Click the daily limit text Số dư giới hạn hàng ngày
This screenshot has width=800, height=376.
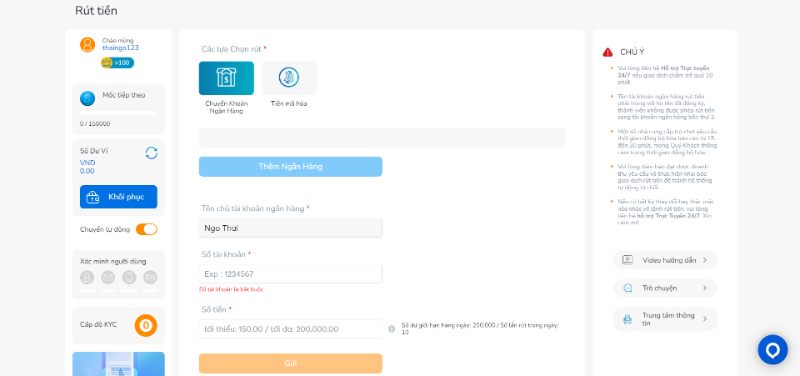pyautogui.click(x=480, y=329)
